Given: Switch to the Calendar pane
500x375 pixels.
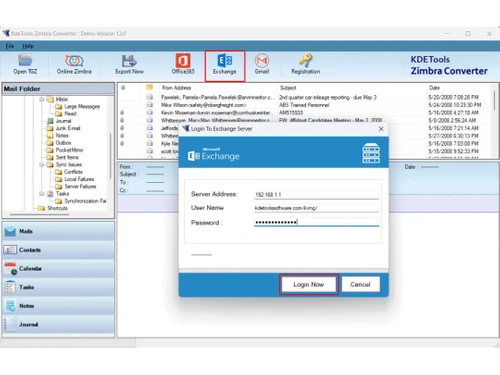Looking at the screenshot, I should (x=58, y=269).
